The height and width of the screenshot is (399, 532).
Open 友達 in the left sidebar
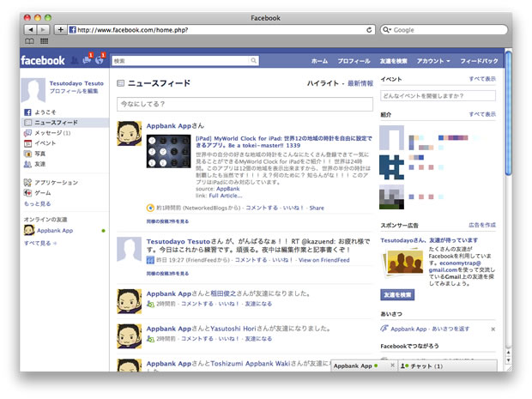pyautogui.click(x=34, y=164)
